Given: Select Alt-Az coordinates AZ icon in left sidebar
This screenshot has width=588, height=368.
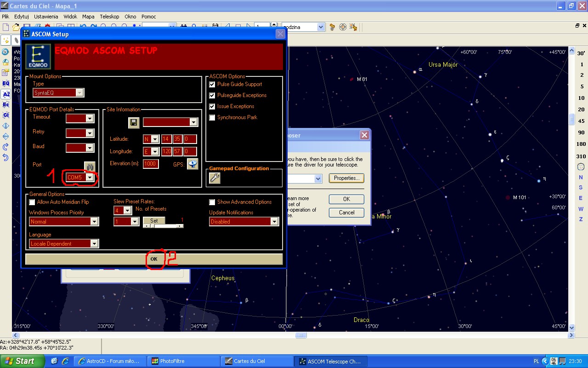Looking at the screenshot, I should [x=6, y=94].
